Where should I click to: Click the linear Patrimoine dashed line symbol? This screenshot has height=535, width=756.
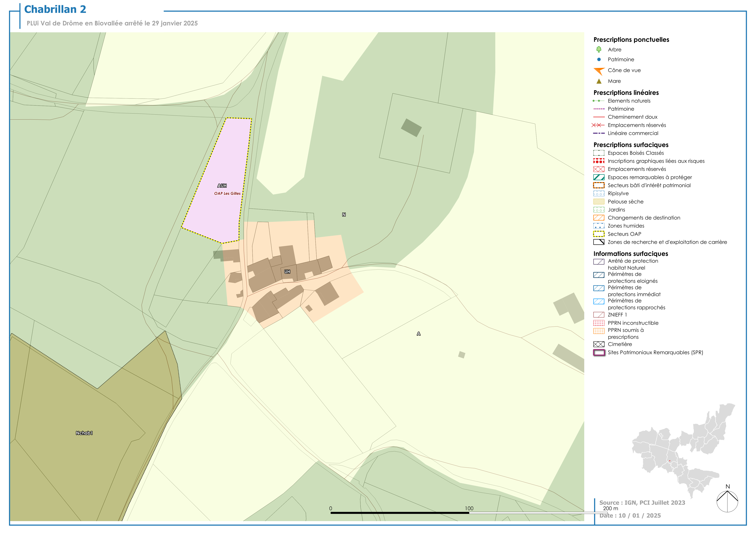(x=599, y=109)
